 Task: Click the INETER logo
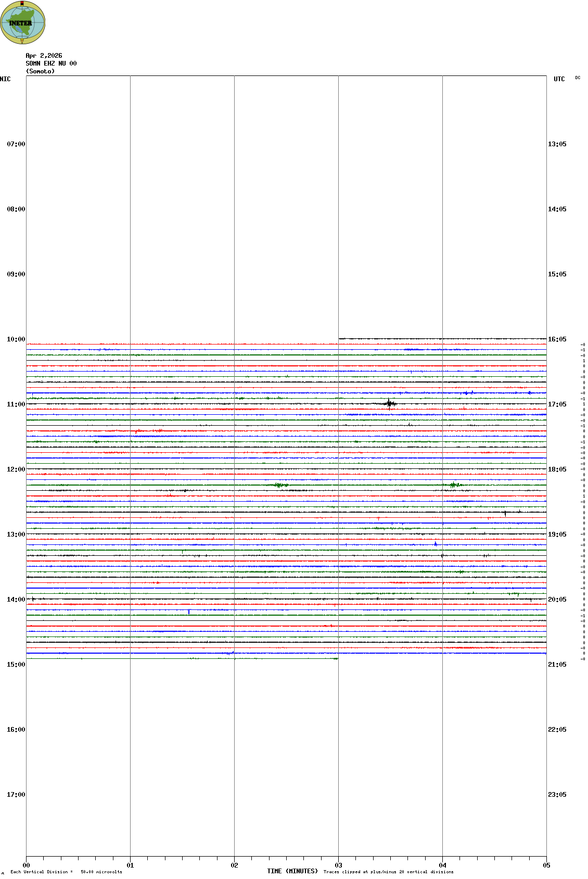pyautogui.click(x=22, y=23)
